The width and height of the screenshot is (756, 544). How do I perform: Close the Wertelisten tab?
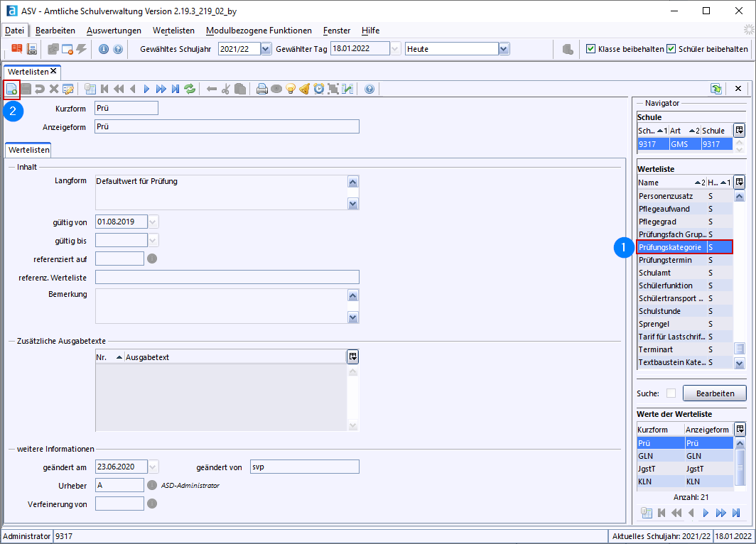(x=53, y=71)
